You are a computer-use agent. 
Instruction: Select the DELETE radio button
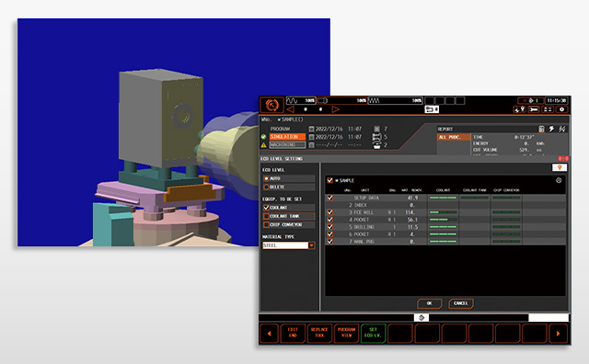tap(266, 187)
